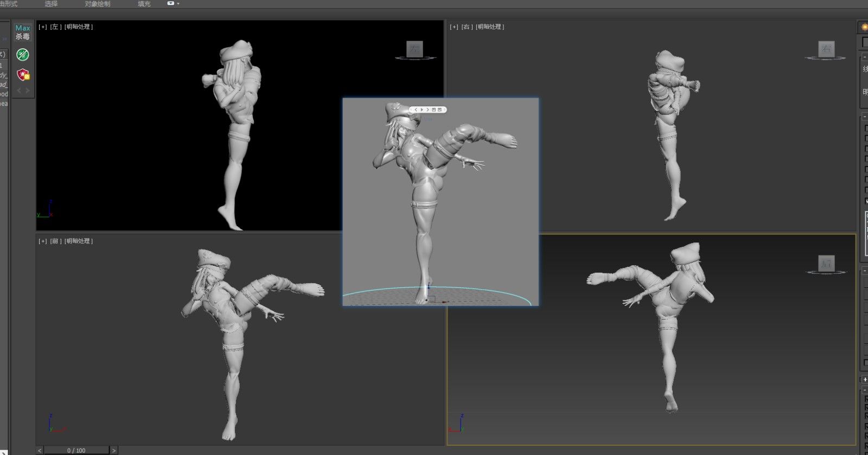Click the left arrow in Max 杀毒 panel
Screen dimensions: 868x455
pyautogui.click(x=18, y=91)
